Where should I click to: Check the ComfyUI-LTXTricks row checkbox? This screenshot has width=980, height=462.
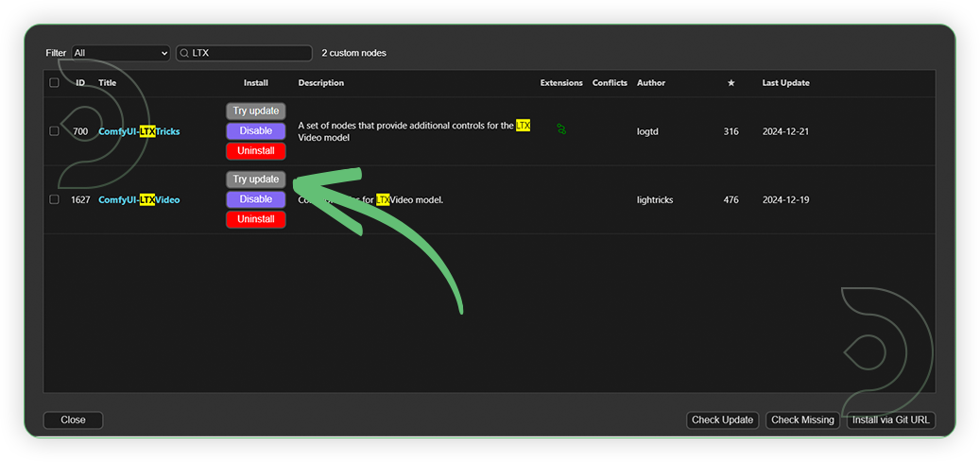pyautogui.click(x=55, y=131)
